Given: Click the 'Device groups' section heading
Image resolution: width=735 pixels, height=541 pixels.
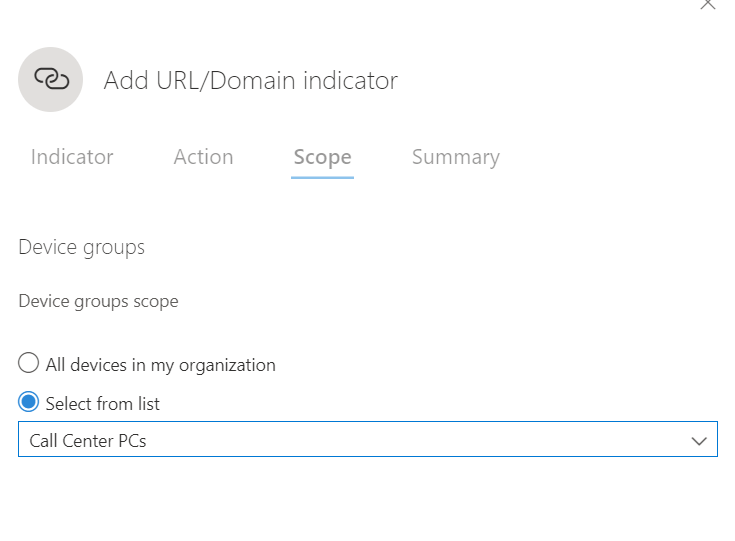Looking at the screenshot, I should pyautogui.click(x=81, y=247).
